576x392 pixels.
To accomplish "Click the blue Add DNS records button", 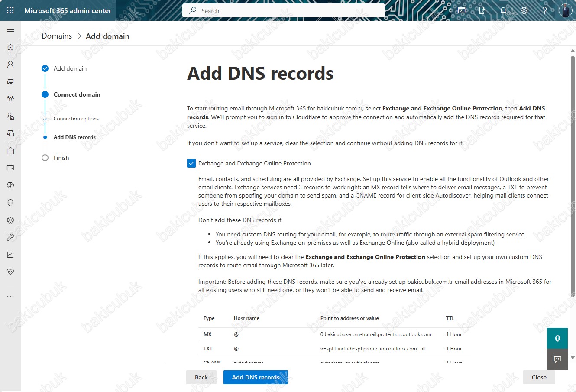I will point(256,377).
